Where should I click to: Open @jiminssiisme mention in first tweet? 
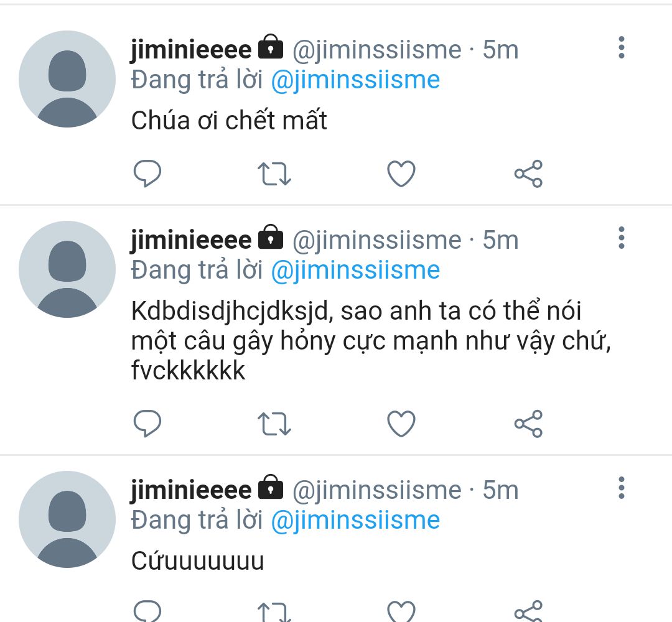pos(356,80)
